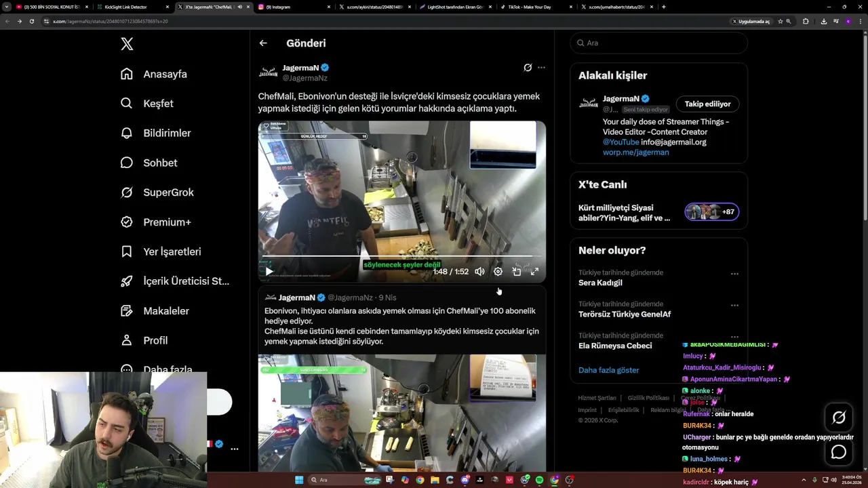This screenshot has height=488, width=868.
Task: Open video settings gear
Action: pos(498,271)
